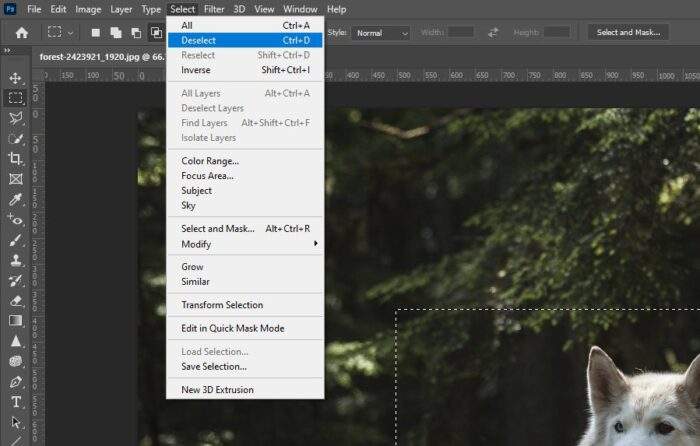Select the Path Selection tool
Viewport: 700px width, 446px height.
16,422
